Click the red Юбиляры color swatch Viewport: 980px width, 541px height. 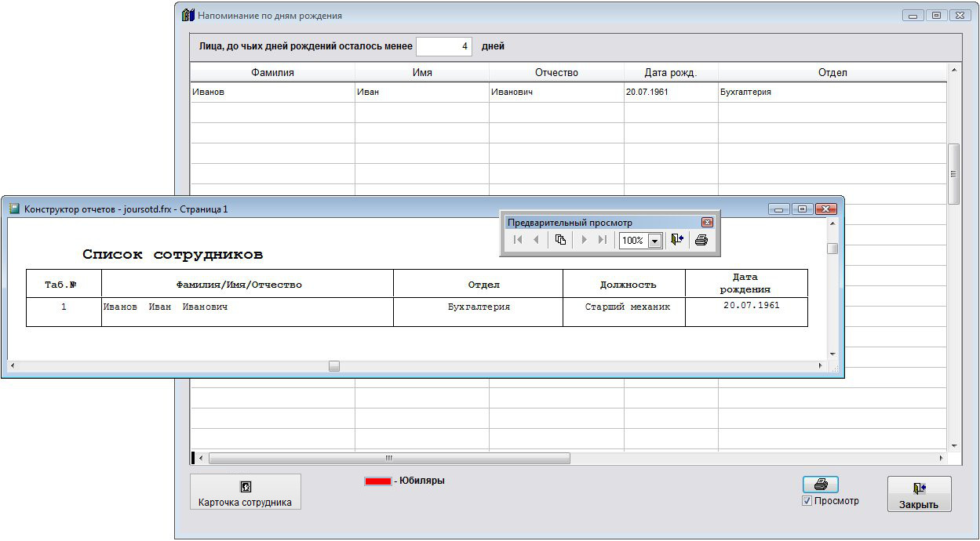pos(377,481)
